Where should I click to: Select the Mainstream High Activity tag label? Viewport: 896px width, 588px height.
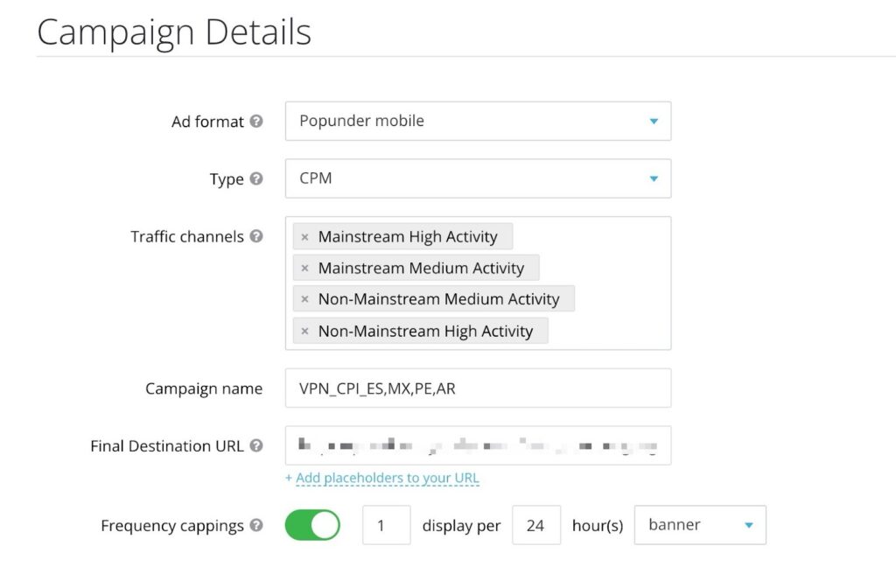click(408, 237)
